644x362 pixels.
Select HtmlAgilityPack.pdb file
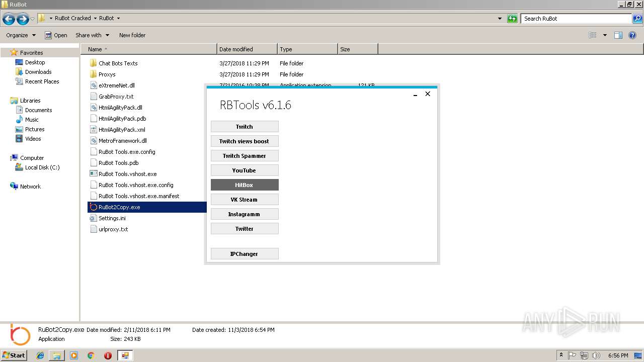click(122, 119)
